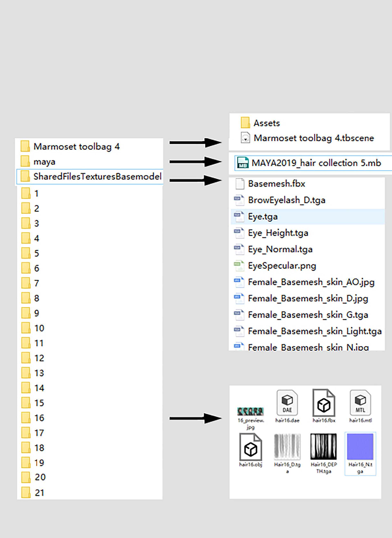Select the SharedFilesTexturesBasemodel folder
The width and height of the screenshot is (392, 538).
(x=97, y=177)
